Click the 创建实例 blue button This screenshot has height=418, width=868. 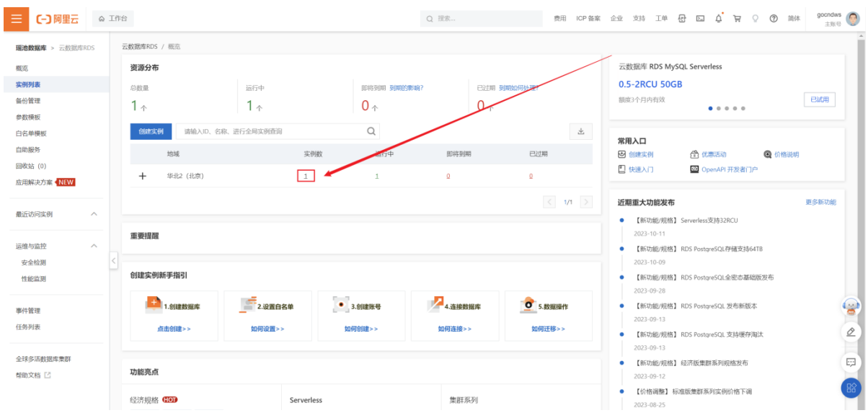(150, 131)
